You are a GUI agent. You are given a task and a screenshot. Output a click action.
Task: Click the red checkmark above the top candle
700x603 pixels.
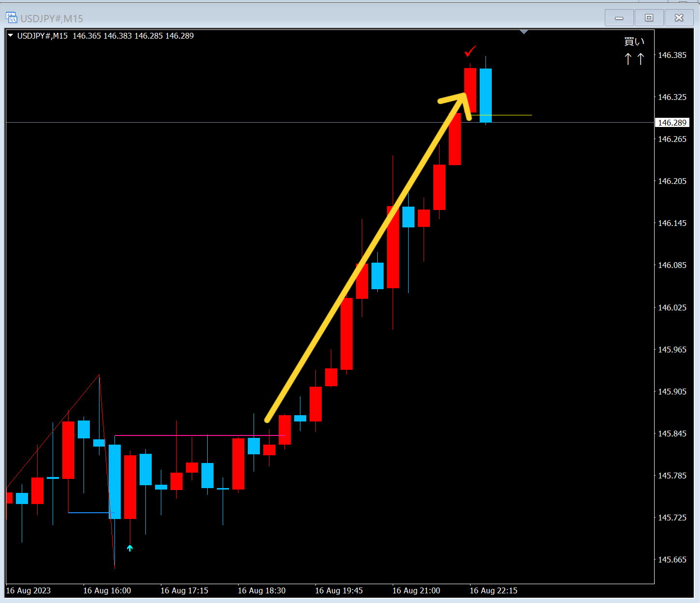tap(470, 51)
